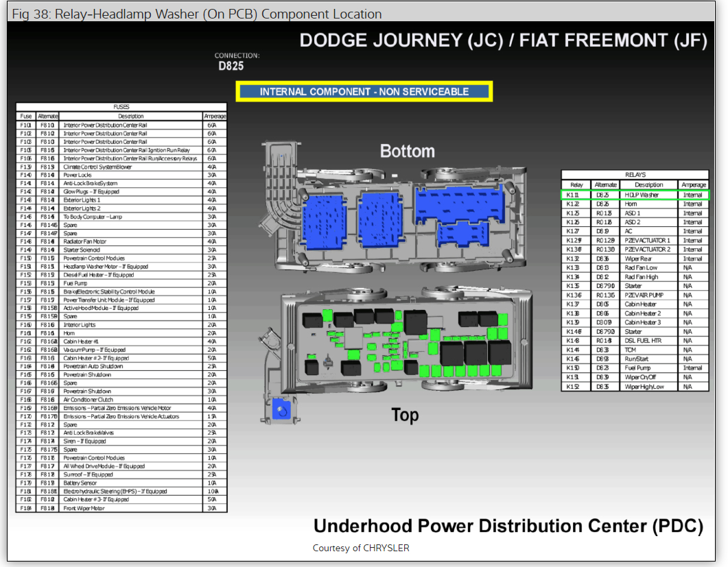Select the fuse row 'Siren - If Equipped'
Image resolution: width=728 pixels, height=567 pixels.
pyautogui.click(x=121, y=442)
